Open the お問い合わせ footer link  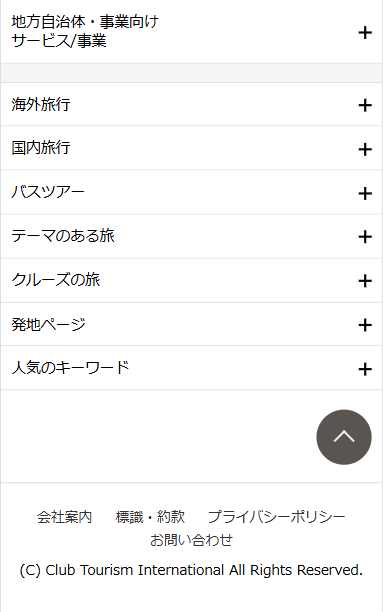click(x=191, y=540)
